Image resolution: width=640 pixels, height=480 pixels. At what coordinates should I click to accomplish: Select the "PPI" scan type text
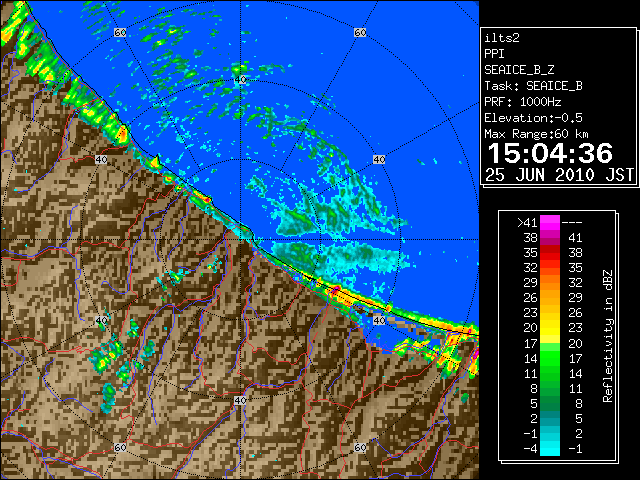[494, 54]
